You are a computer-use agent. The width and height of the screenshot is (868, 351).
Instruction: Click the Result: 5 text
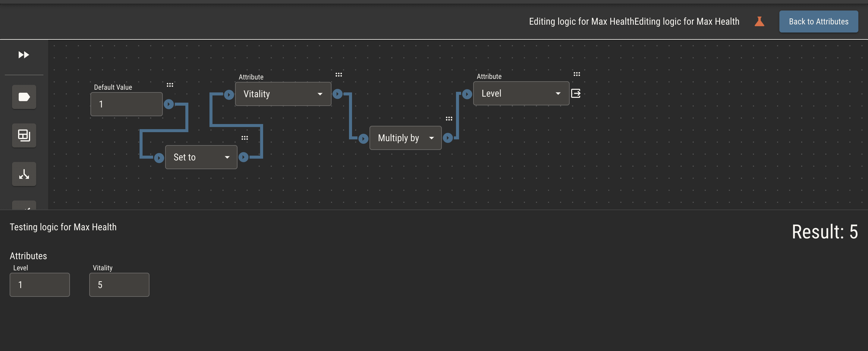[825, 231]
